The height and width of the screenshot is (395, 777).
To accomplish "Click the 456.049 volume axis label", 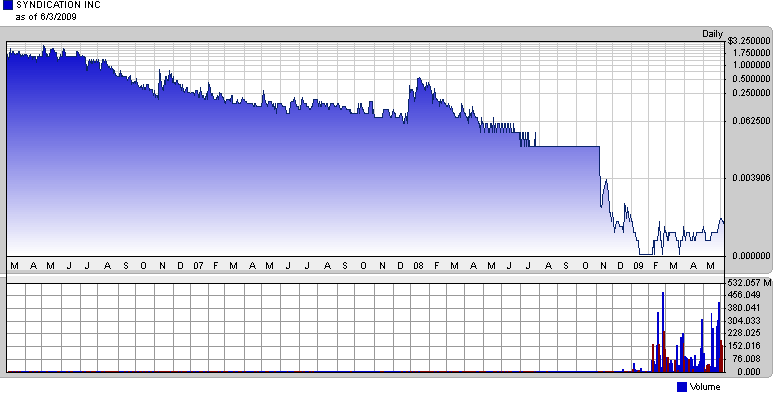I will tap(744, 295).
